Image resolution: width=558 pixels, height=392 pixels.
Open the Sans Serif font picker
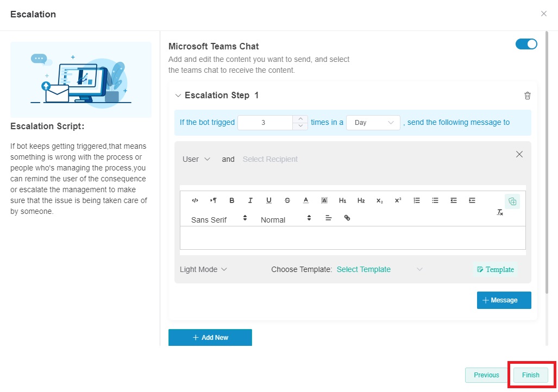pos(219,219)
